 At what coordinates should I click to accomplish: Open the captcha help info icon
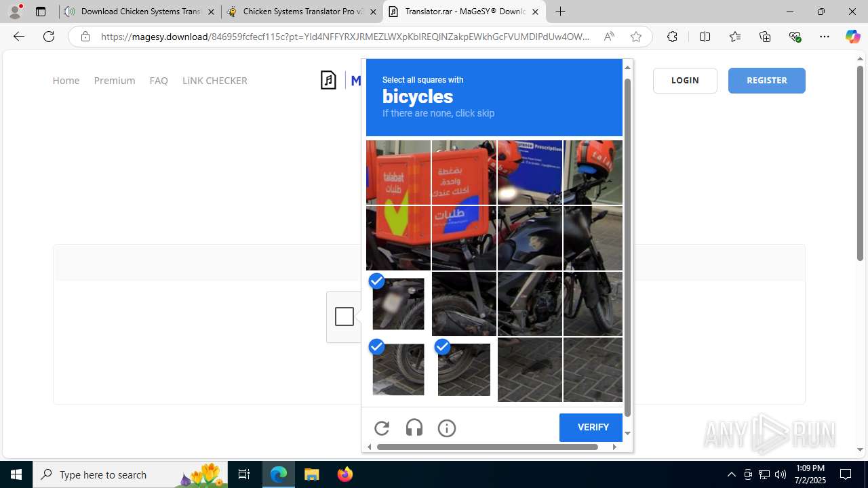click(x=447, y=428)
